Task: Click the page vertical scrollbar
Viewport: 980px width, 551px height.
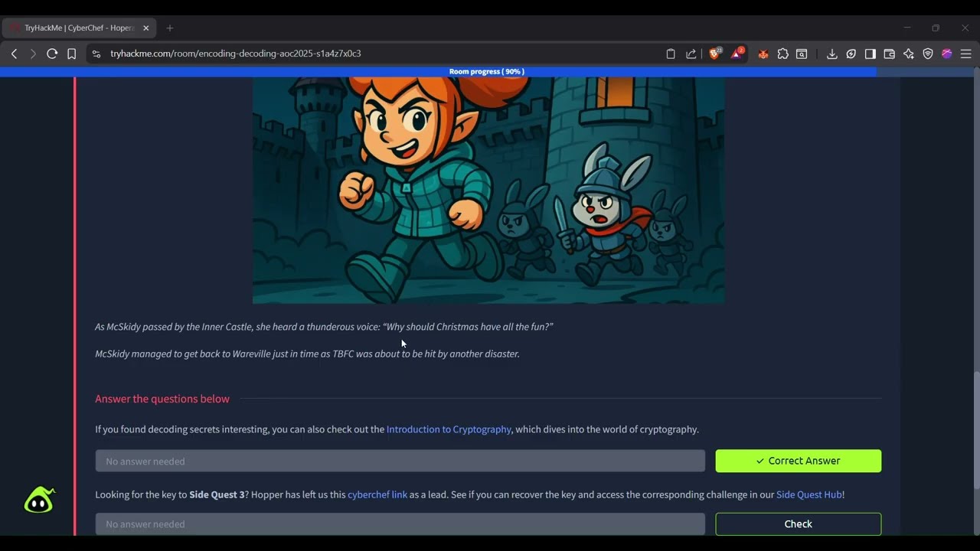Action: [x=976, y=429]
